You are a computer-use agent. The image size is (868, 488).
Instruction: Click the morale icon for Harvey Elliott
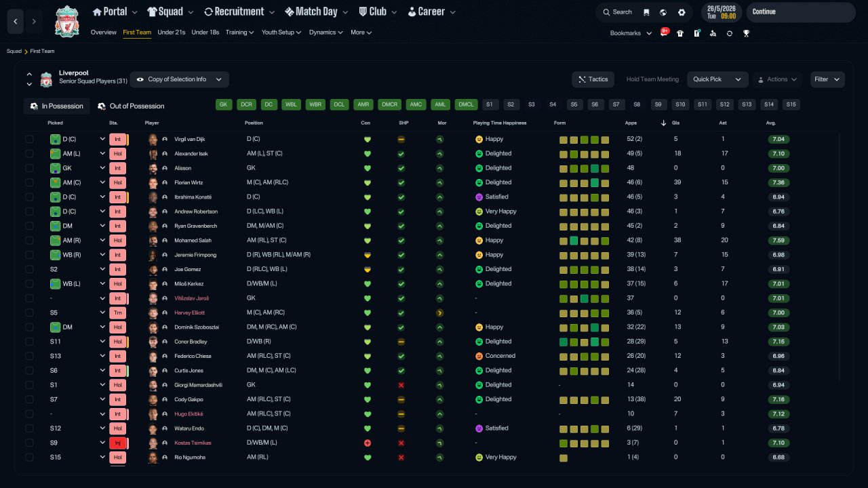[x=439, y=313]
